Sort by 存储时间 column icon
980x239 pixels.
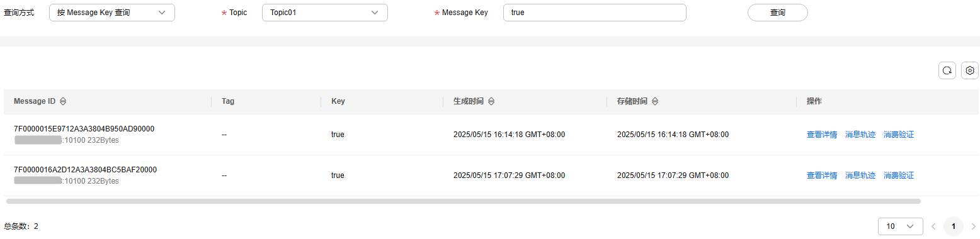[x=655, y=101]
